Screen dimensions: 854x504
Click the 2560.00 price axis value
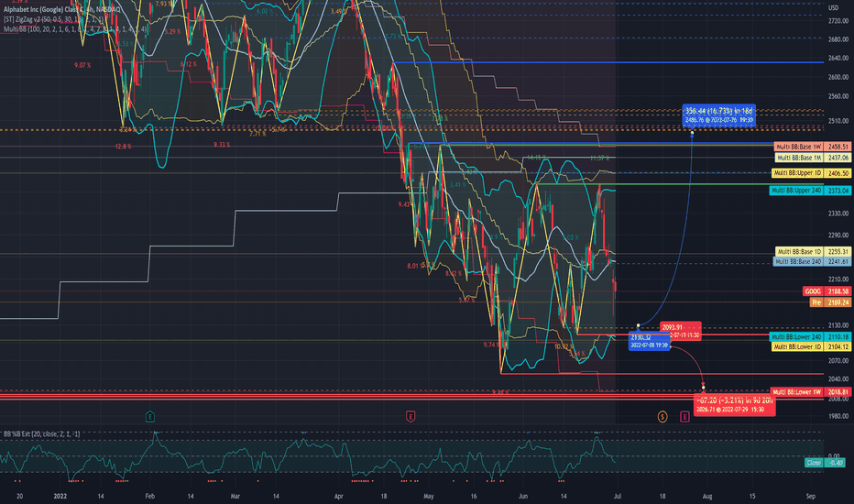838,96
